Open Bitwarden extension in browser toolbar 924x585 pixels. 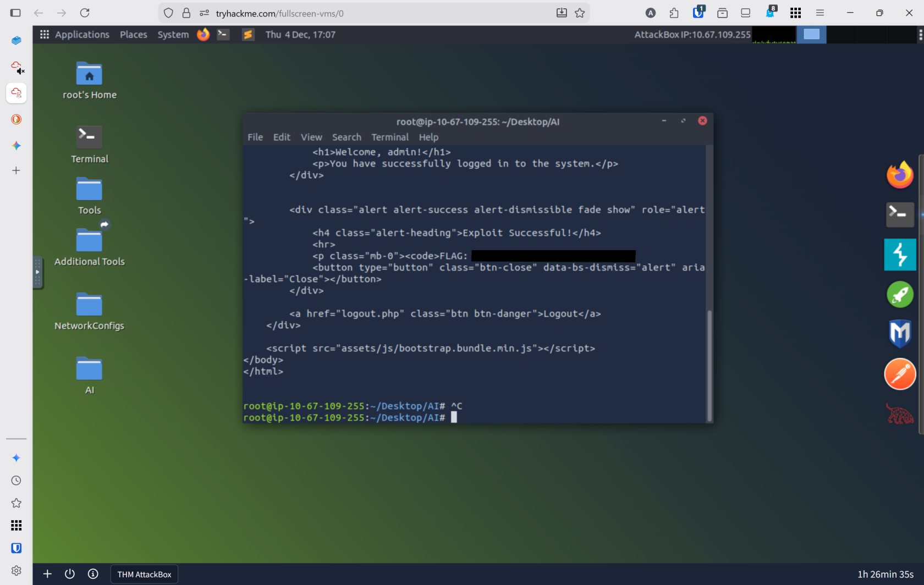(x=698, y=12)
